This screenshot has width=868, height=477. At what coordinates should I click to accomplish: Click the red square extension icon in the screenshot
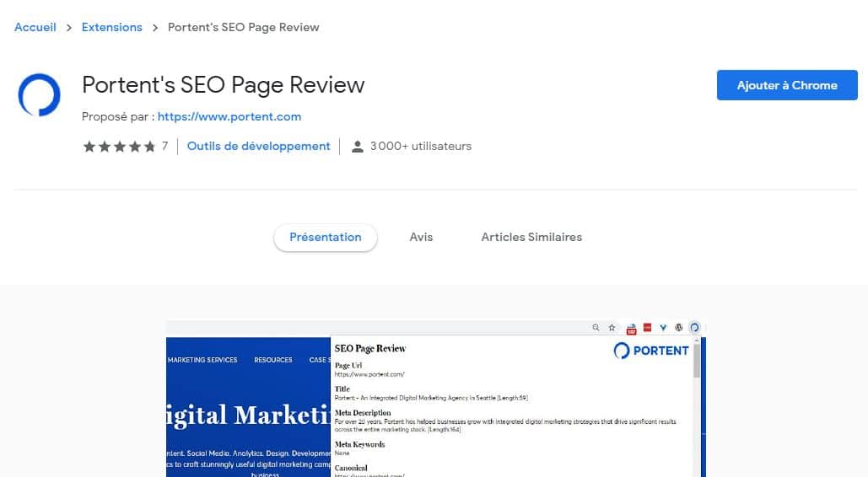click(647, 328)
